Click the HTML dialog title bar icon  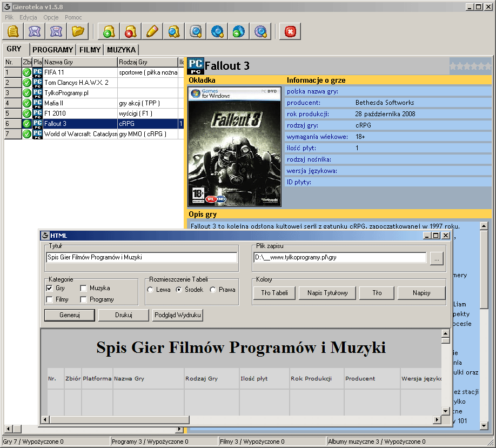point(45,236)
